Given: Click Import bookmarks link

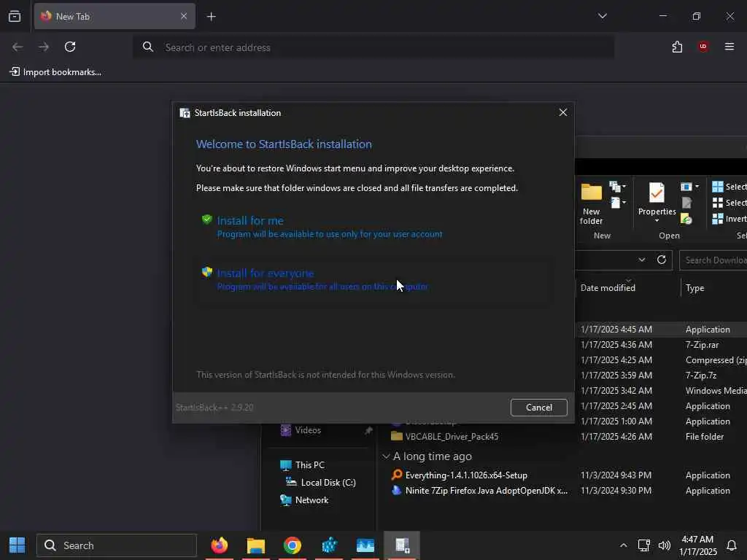Looking at the screenshot, I should [x=55, y=72].
